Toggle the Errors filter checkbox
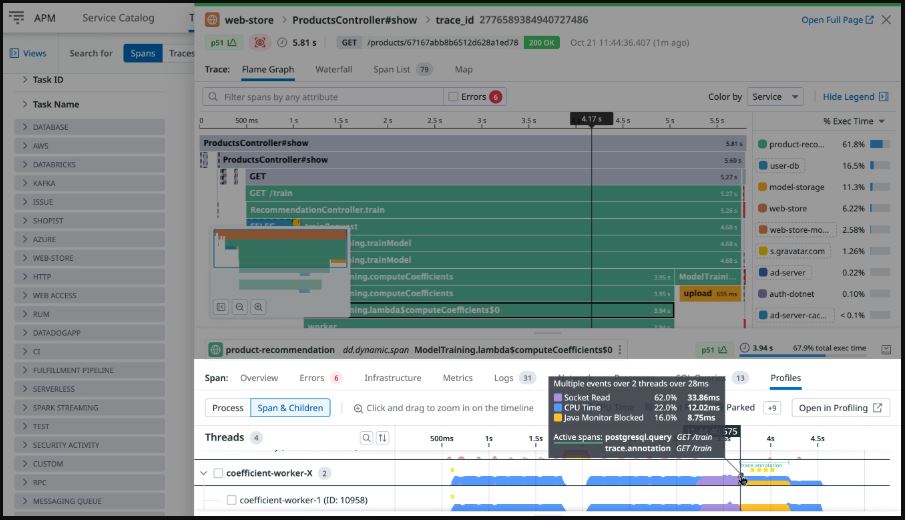The image size is (905, 520). 454,97
